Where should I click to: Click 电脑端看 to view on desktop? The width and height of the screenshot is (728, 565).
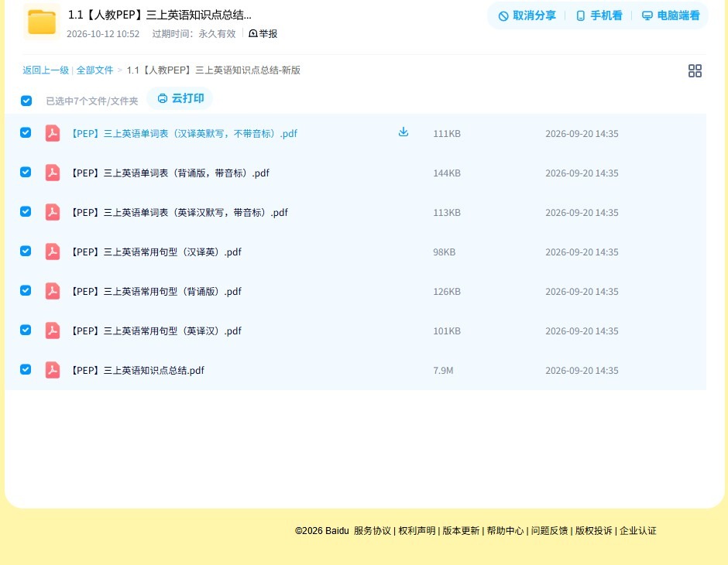click(671, 15)
